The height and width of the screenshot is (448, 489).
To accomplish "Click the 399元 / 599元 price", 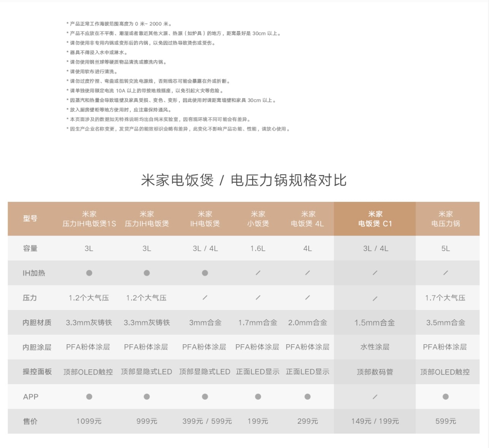I will (x=207, y=421).
